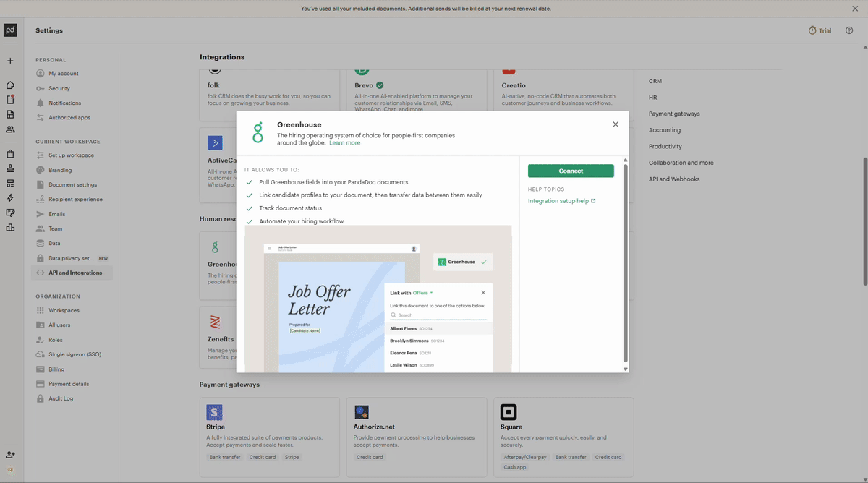The height and width of the screenshot is (483, 868).
Task: Click the Trial timer indicator
Action: [x=820, y=30]
